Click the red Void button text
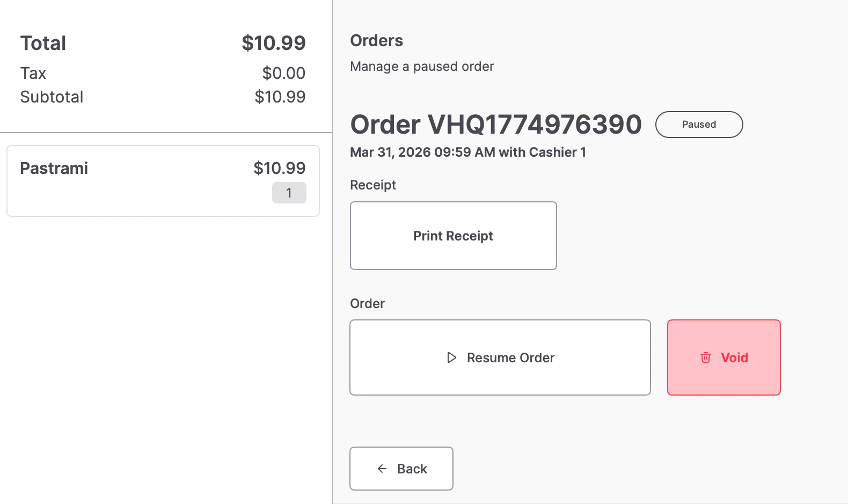 coord(734,357)
